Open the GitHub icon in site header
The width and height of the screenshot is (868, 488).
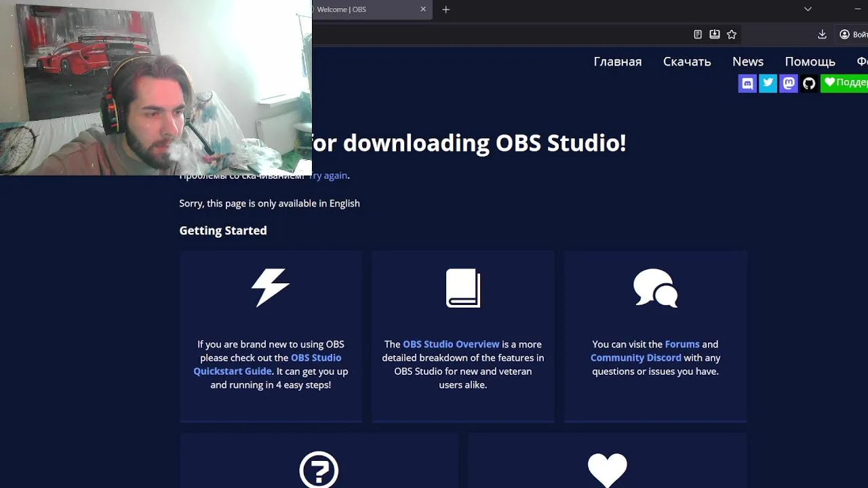[809, 83]
